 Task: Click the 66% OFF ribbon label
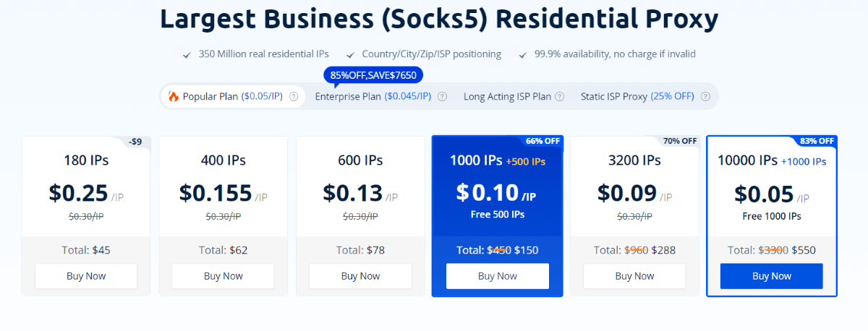tap(542, 142)
